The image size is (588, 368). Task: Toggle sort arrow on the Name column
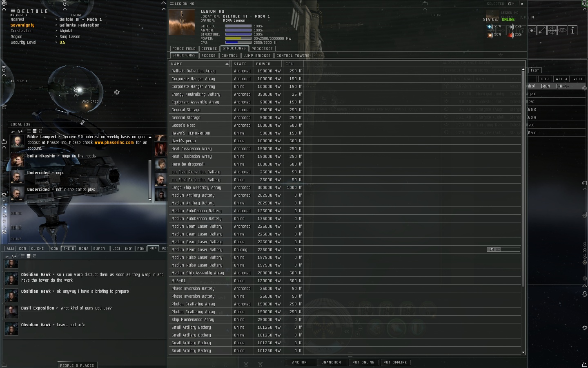(227, 64)
